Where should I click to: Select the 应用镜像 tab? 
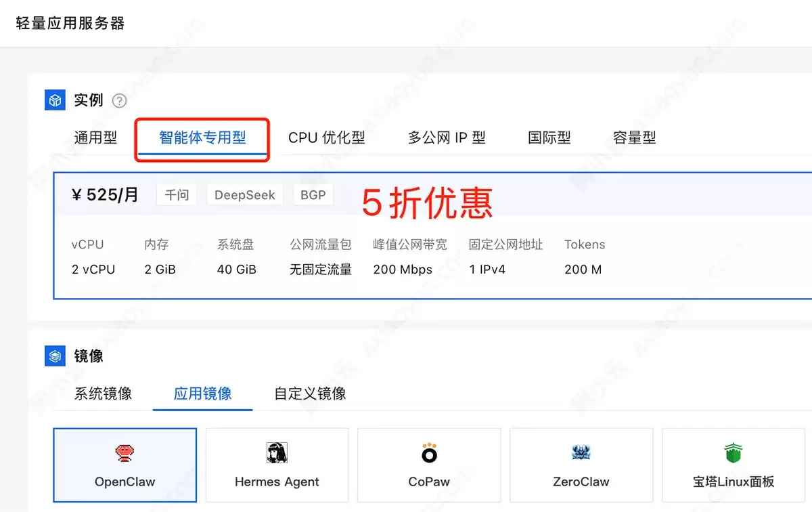click(203, 393)
